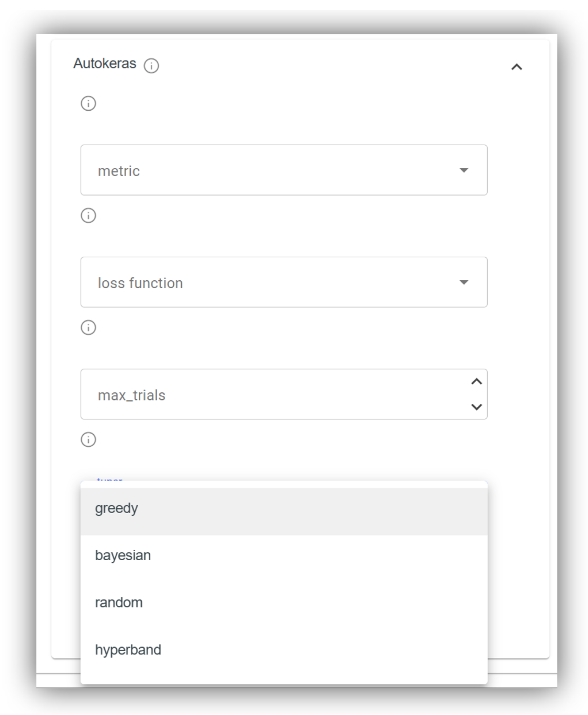Screen dimensions: 588x715
Task: Click the info icon above the max_trials field
Action: click(x=88, y=328)
